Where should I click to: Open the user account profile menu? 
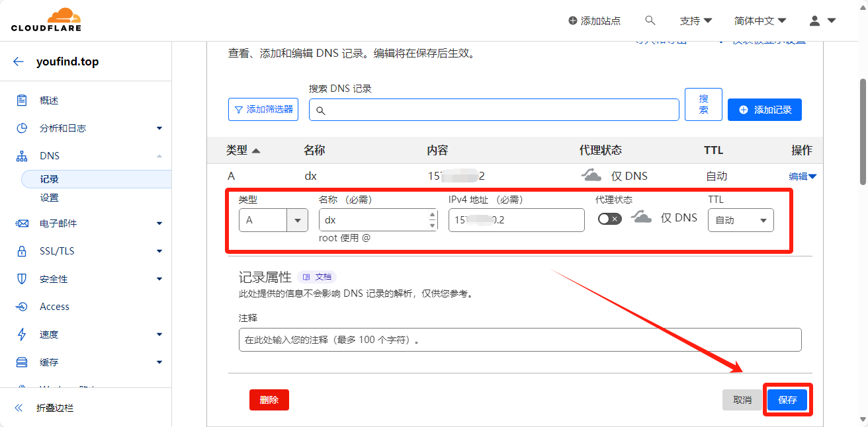[822, 20]
